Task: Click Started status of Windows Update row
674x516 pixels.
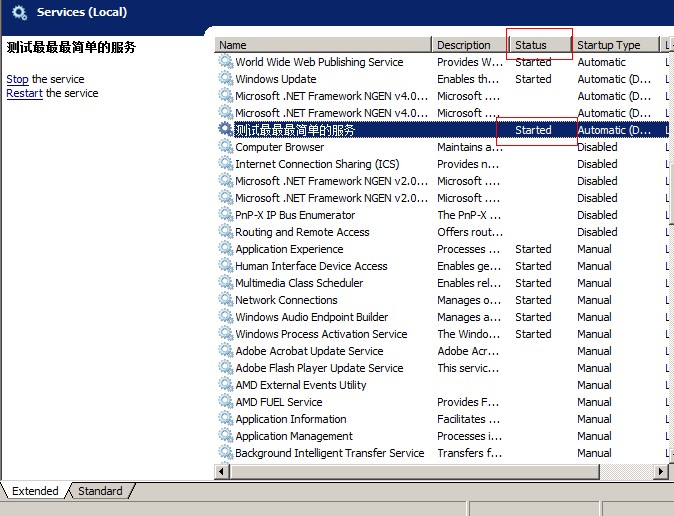Action: (533, 79)
